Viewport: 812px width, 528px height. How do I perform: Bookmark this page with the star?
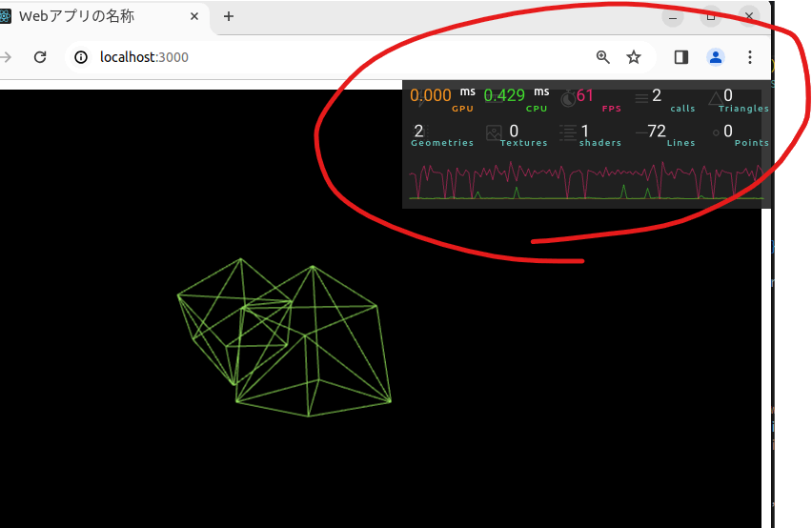[x=634, y=57]
